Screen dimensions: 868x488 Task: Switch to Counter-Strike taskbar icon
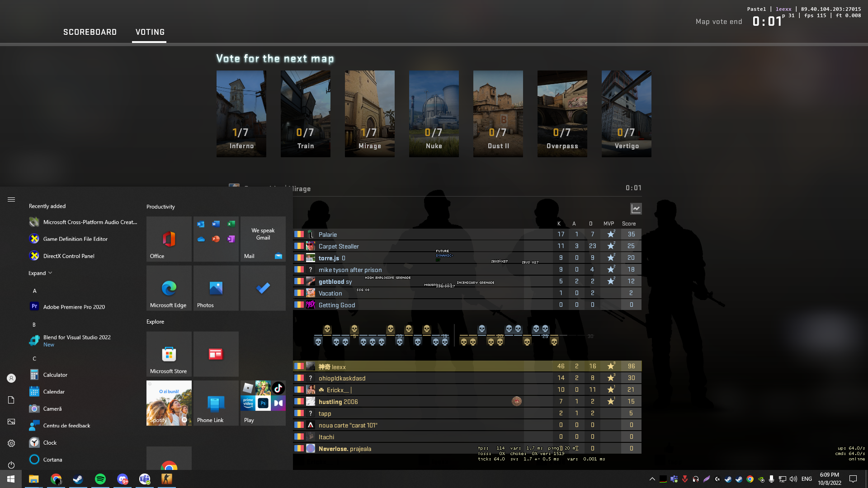167,479
